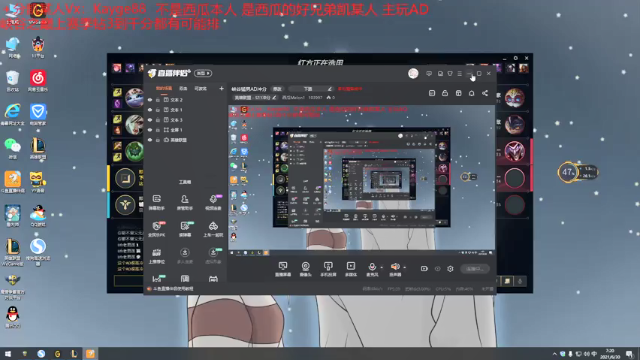This screenshot has height=360, width=640.
Task: Toggle the lock on the 全屏 1 source
Action: (158, 130)
